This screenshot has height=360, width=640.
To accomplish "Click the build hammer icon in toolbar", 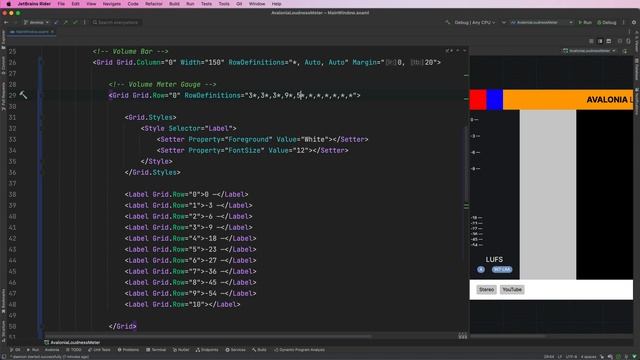I will point(448,22).
